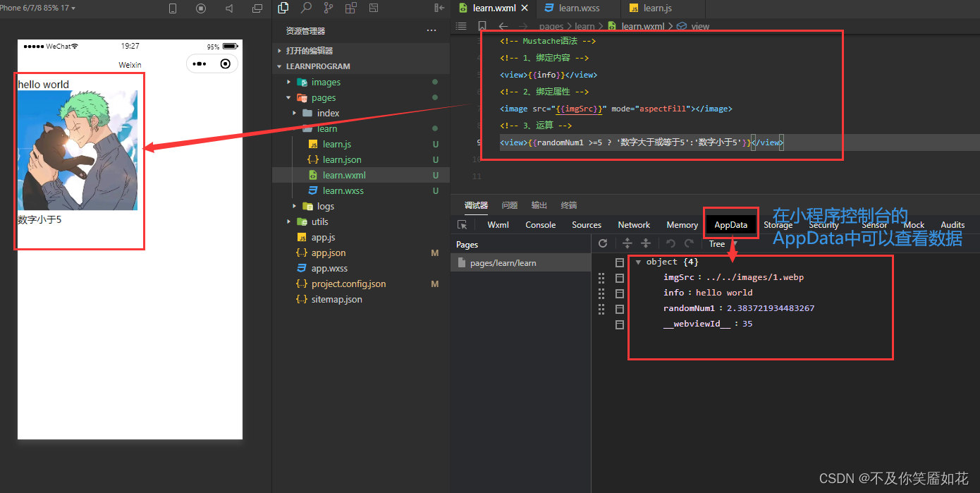Screen dimensions: 980x493
Task: Click the square toggle beside the info row
Action: (x=620, y=293)
